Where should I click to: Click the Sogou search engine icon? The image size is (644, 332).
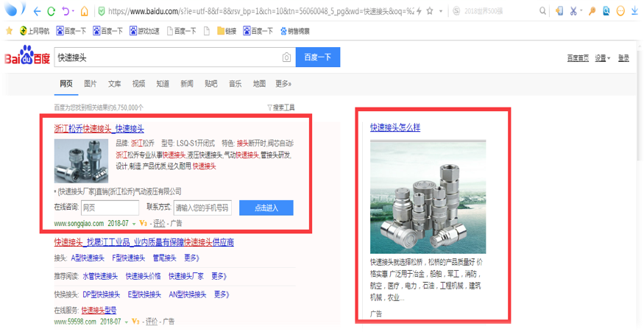pos(456,11)
